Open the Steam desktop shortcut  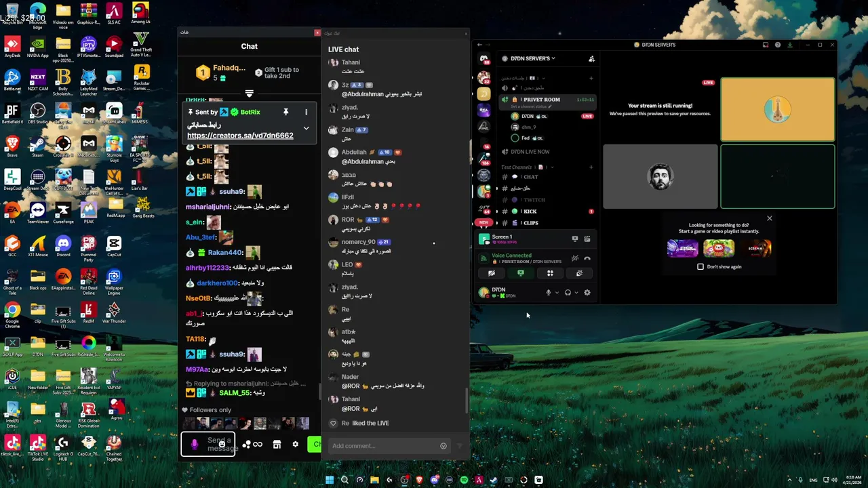point(37,147)
